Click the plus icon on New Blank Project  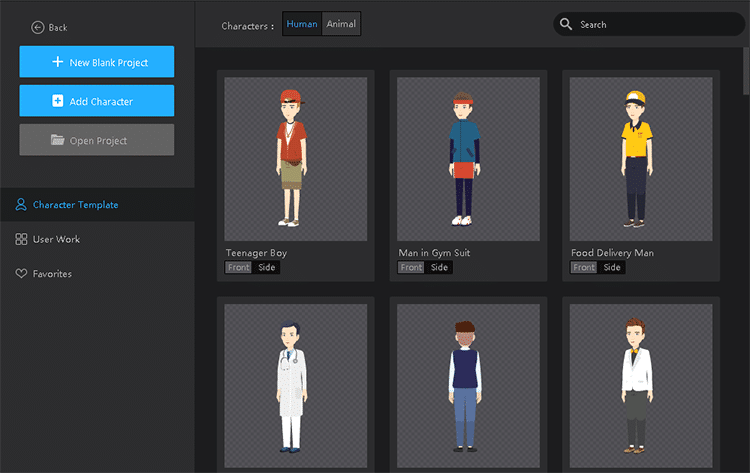pos(57,62)
